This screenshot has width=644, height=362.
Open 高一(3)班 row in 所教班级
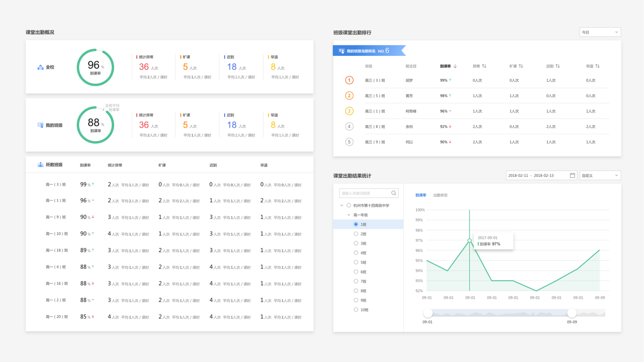click(170, 184)
